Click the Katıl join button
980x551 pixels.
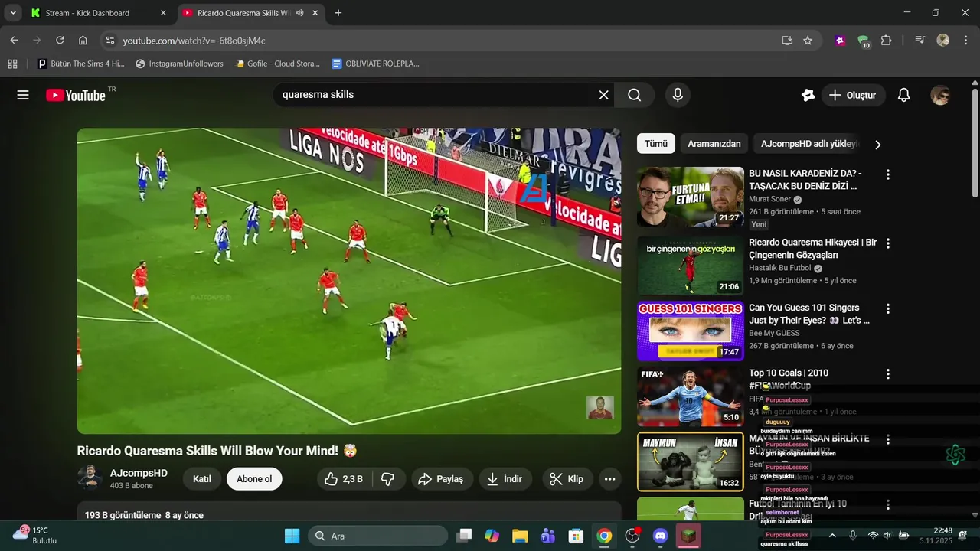(x=202, y=479)
